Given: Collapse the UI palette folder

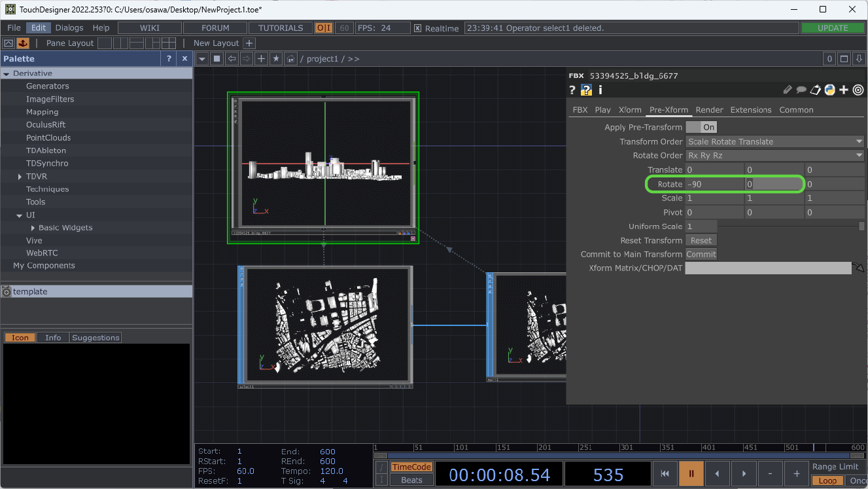Looking at the screenshot, I should click(x=20, y=215).
